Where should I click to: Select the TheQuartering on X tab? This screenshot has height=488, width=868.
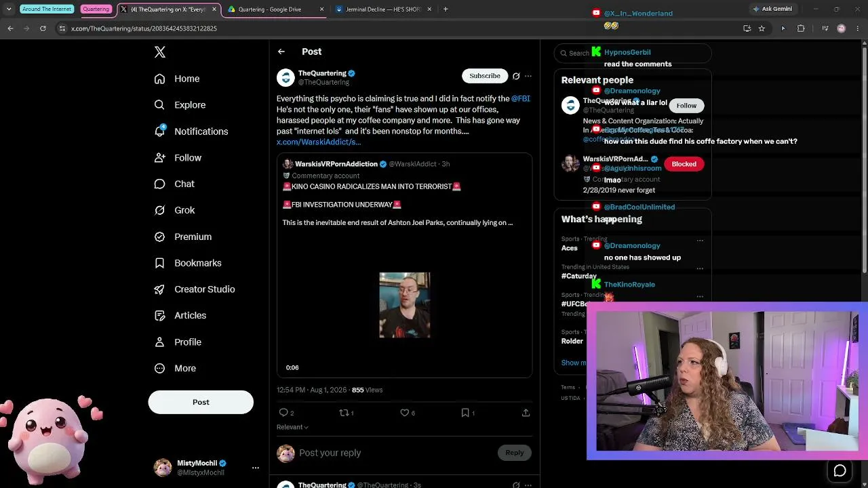[169, 9]
